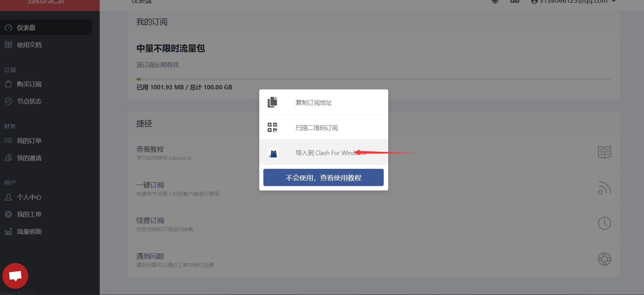The height and width of the screenshot is (295, 644).
Task: Open the red chat support bubble
Action: click(x=15, y=276)
